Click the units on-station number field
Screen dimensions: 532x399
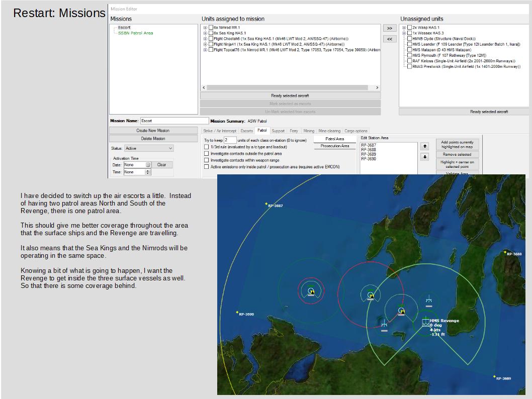click(x=230, y=140)
